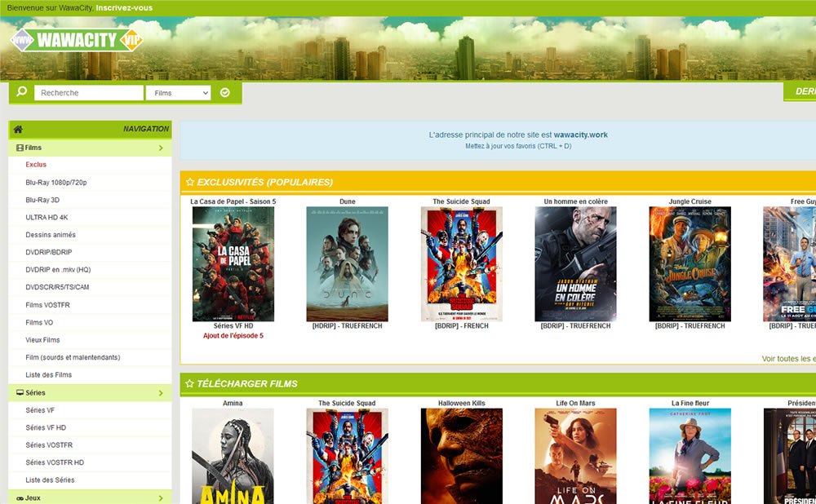Screen dimensions: 816x504
Task: Click the gamepad icon beside Jeux category
Action: 20,497
